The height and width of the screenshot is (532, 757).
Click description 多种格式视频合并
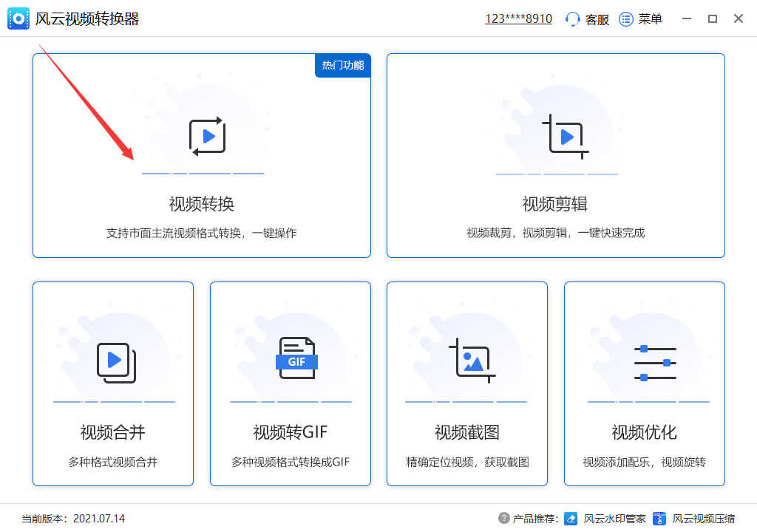(x=112, y=462)
